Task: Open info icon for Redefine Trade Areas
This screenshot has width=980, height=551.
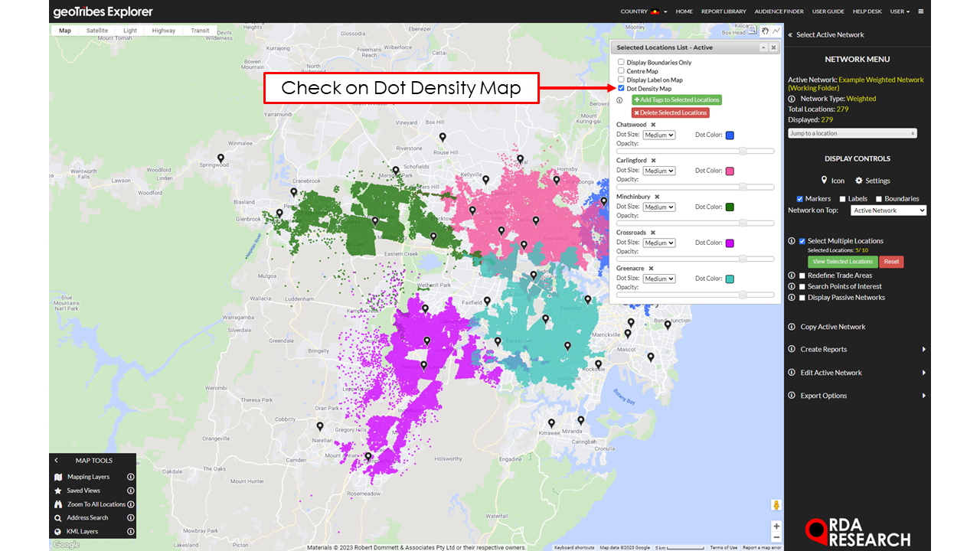Action: point(792,275)
